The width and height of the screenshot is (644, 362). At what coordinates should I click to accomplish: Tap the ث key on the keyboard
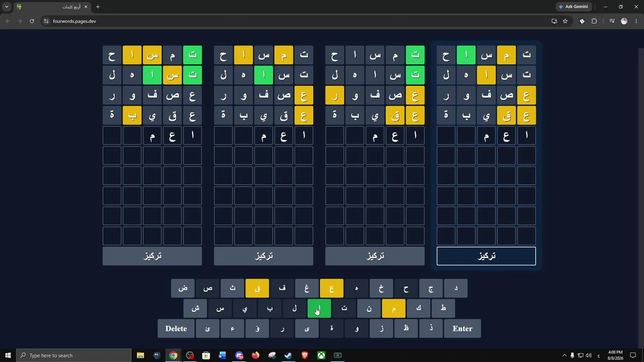pyautogui.click(x=232, y=288)
